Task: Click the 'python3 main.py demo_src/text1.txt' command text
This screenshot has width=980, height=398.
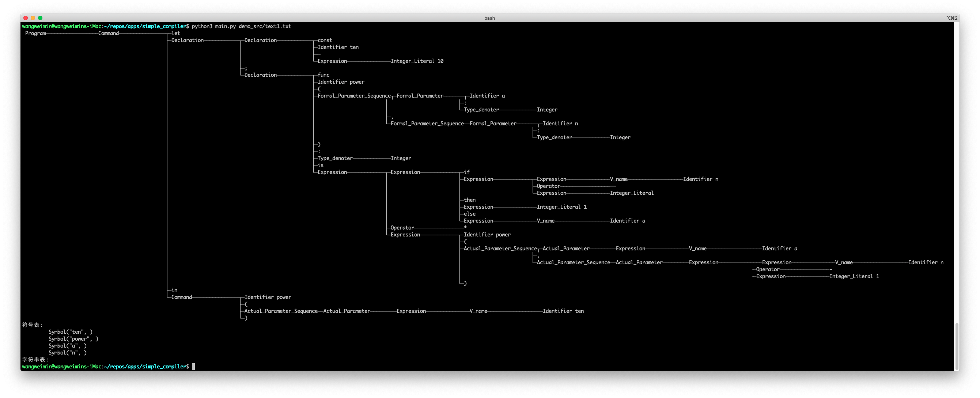Action: click(x=241, y=26)
